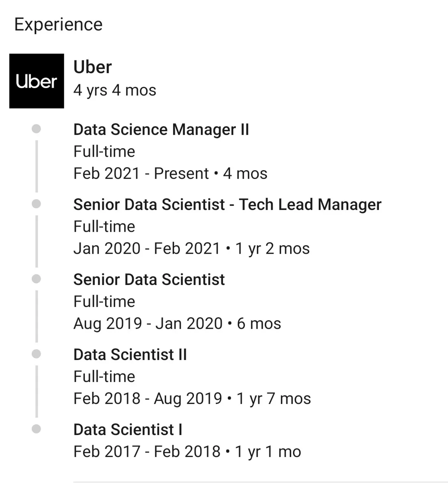Select the Data Scientist I role title

coord(128,430)
